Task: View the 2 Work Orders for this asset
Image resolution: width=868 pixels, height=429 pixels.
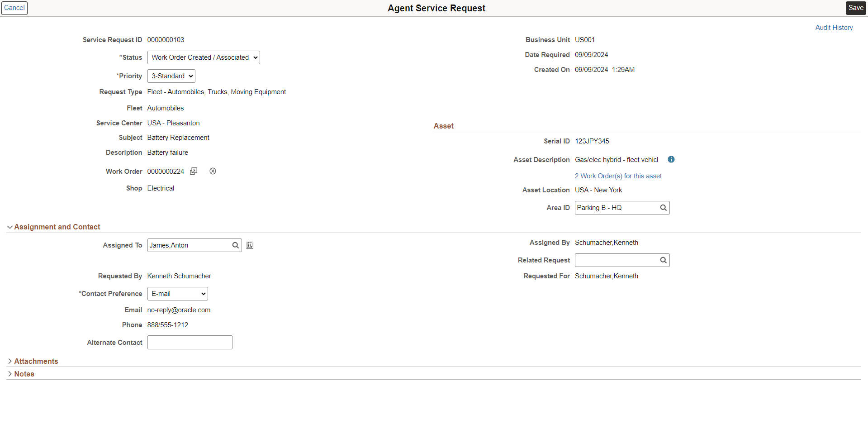Action: click(618, 176)
